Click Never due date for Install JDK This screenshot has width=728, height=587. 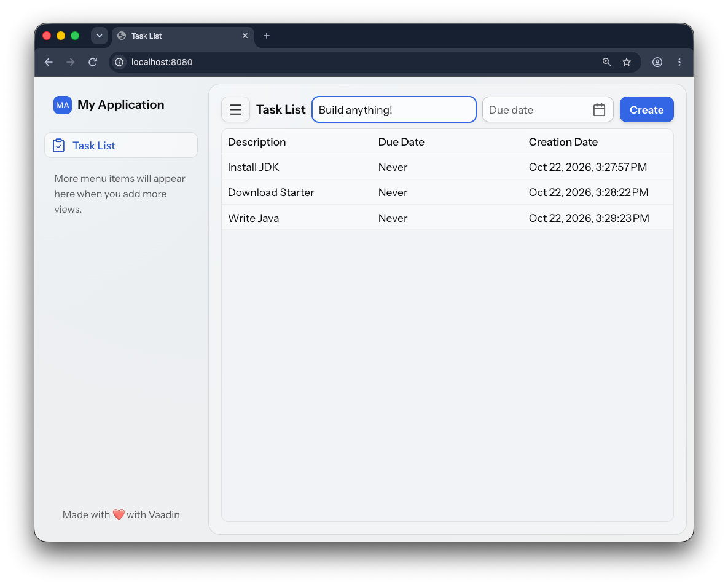point(393,167)
